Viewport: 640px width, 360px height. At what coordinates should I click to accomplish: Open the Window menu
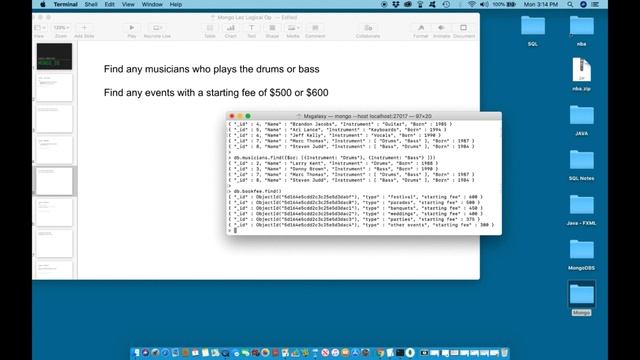point(152,4)
